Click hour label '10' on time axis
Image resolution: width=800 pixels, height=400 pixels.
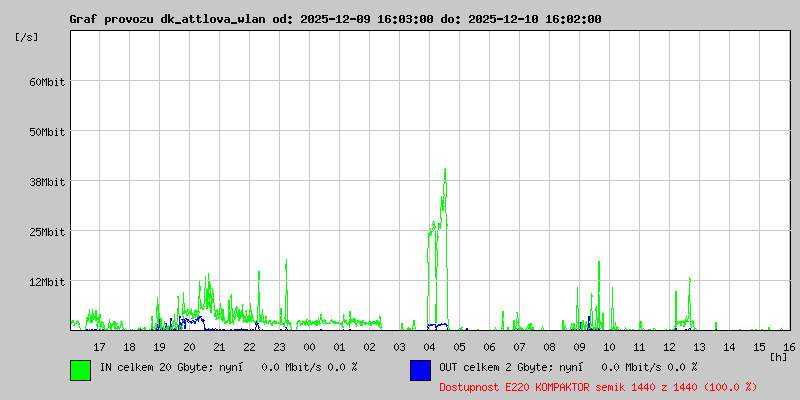tap(610, 347)
